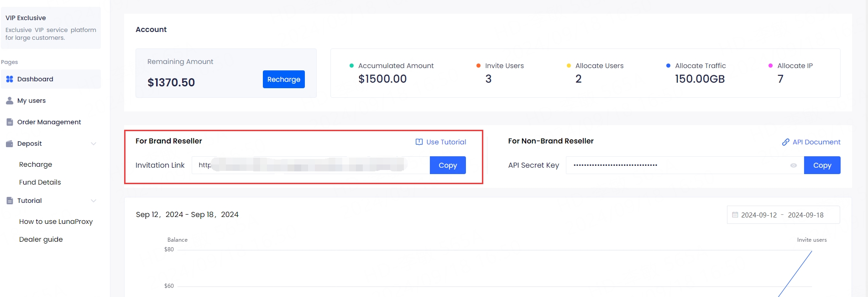Open the Fund Details page
This screenshot has height=297, width=868.
tap(40, 182)
